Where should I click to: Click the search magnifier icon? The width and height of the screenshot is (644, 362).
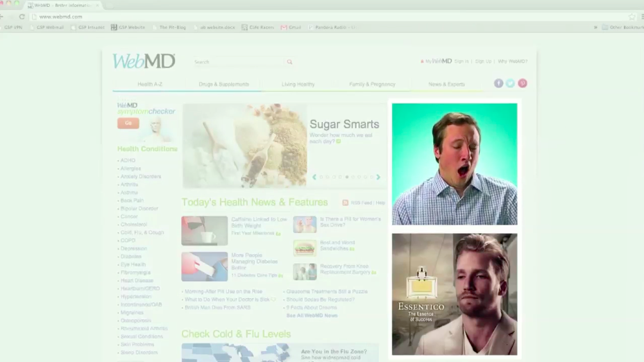289,62
